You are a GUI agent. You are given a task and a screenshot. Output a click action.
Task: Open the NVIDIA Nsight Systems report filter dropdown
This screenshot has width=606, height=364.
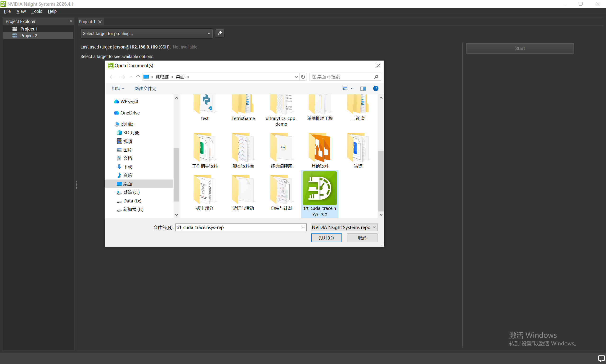[344, 227]
